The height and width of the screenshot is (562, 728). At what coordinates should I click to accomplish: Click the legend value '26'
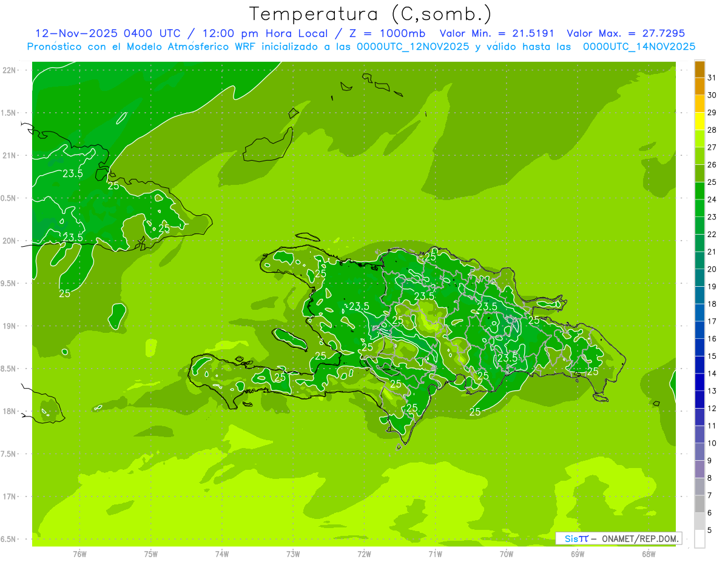click(x=712, y=164)
